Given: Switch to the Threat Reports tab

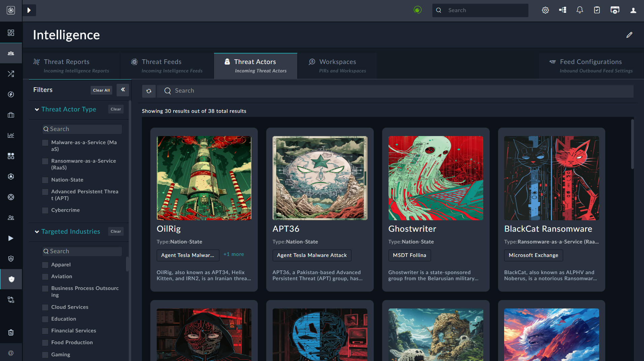Looking at the screenshot, I should (x=71, y=66).
